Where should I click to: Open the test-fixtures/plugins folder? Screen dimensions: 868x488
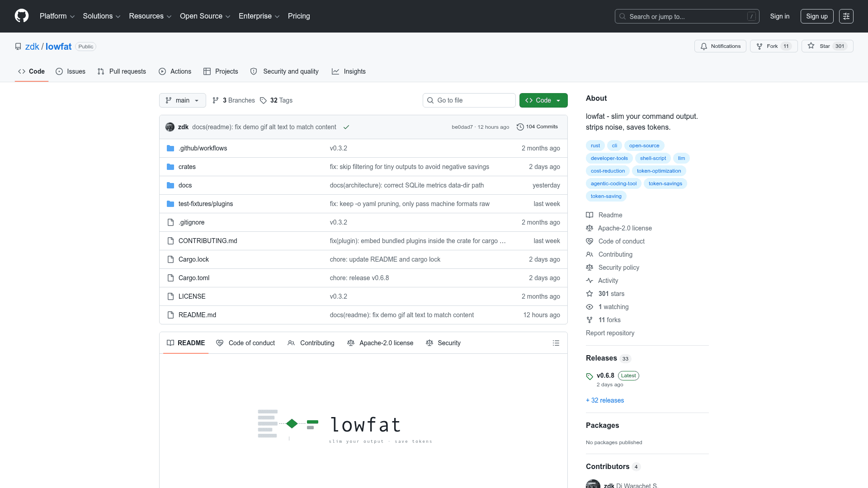coord(206,204)
